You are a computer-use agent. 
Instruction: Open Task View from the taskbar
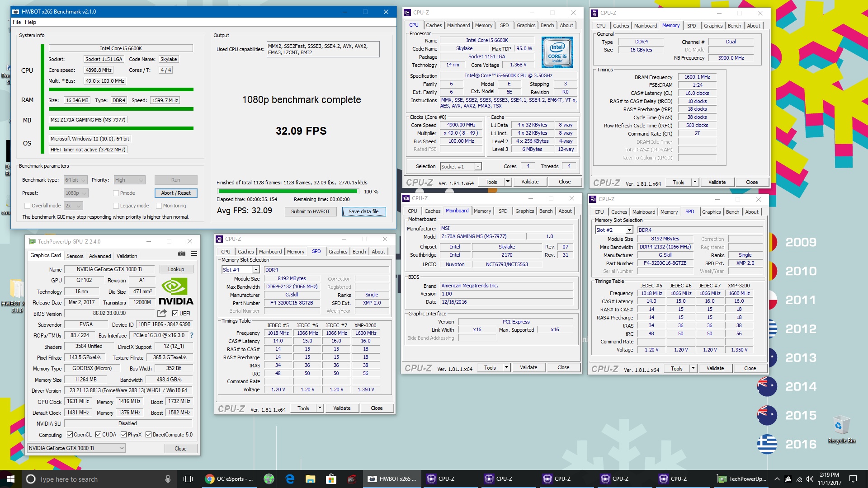[x=188, y=479]
